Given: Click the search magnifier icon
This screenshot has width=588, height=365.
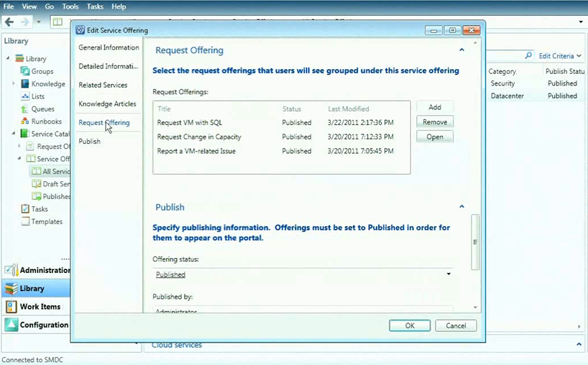Looking at the screenshot, I should (528, 55).
